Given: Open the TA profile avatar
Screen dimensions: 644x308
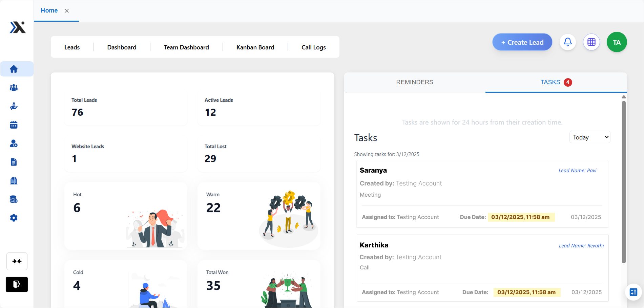Looking at the screenshot, I should (617, 42).
